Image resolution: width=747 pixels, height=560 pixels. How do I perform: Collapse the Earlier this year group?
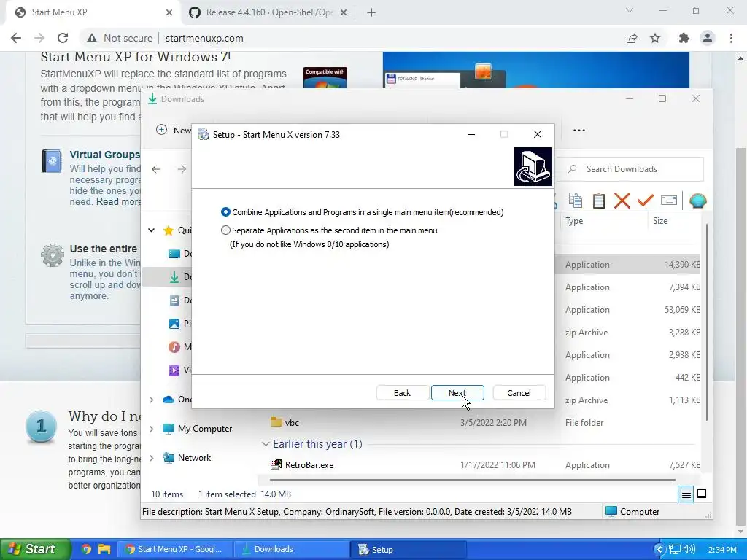pyautogui.click(x=266, y=444)
